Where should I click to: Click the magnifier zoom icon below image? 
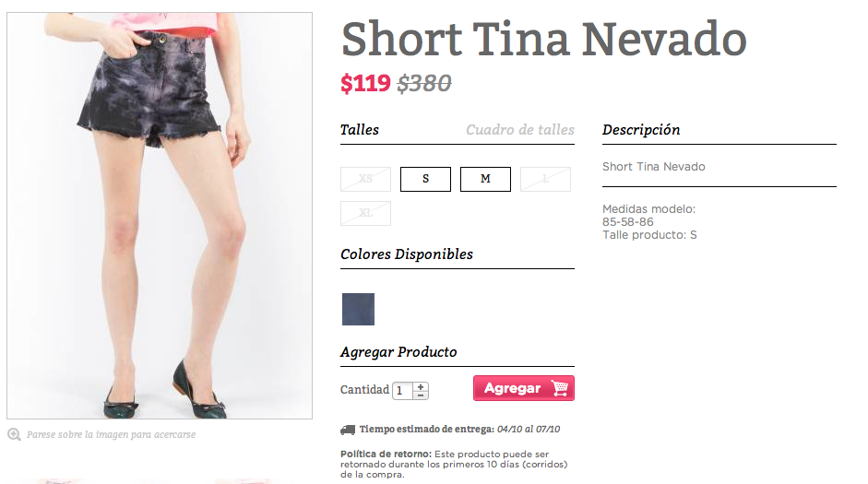tap(15, 434)
